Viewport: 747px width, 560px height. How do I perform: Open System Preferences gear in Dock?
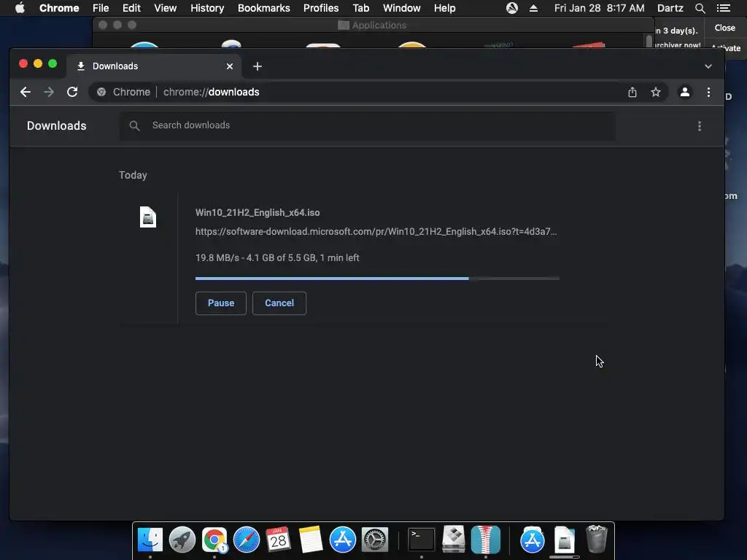pos(375,540)
